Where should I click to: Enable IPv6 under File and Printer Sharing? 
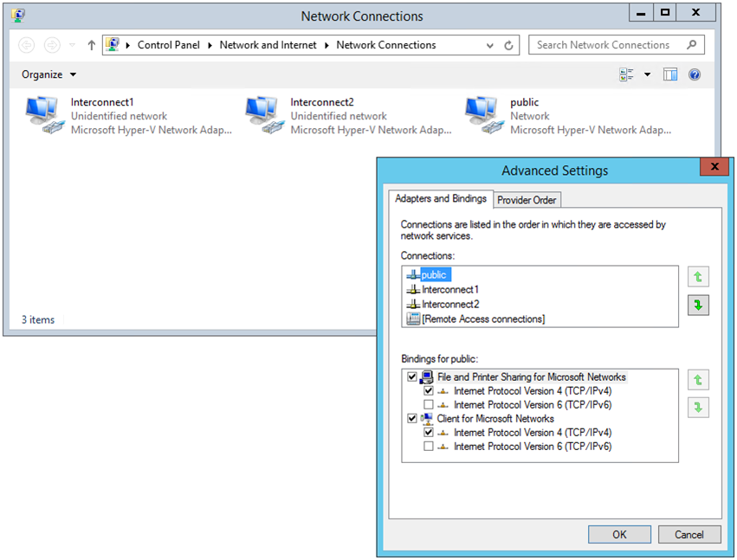tap(429, 405)
